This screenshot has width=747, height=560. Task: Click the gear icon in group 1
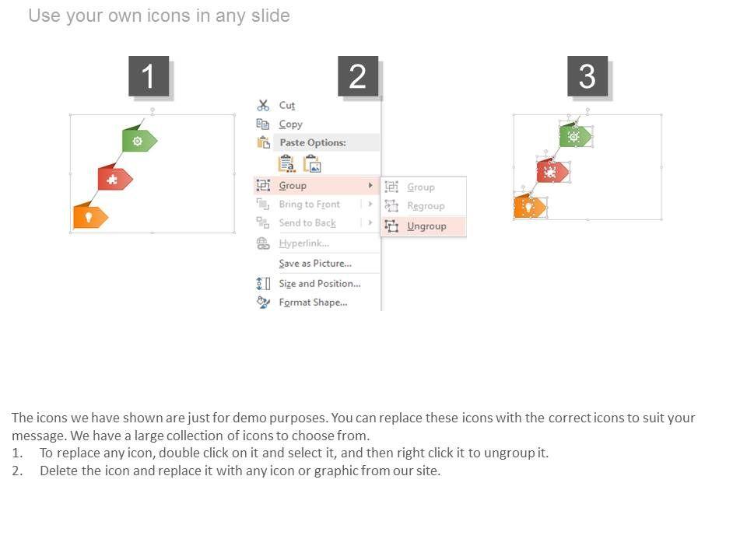[x=138, y=141]
